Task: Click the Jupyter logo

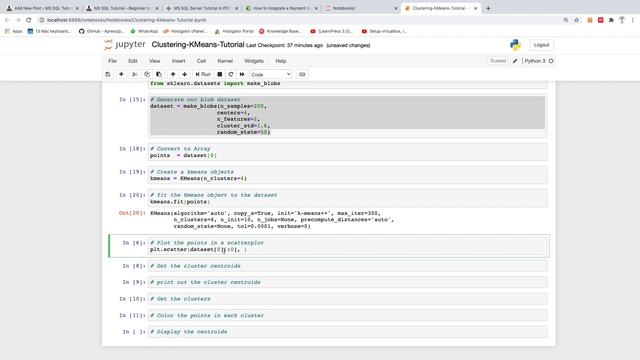Action: tap(125, 44)
